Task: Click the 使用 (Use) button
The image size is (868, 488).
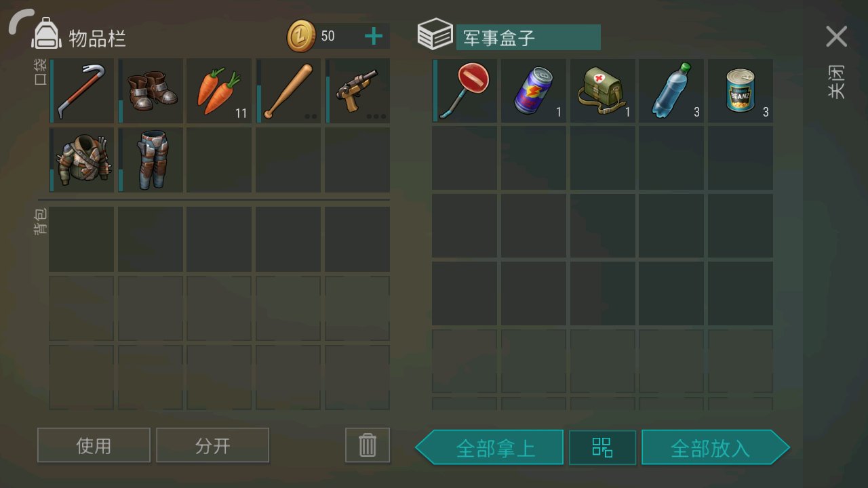Action: (x=94, y=445)
